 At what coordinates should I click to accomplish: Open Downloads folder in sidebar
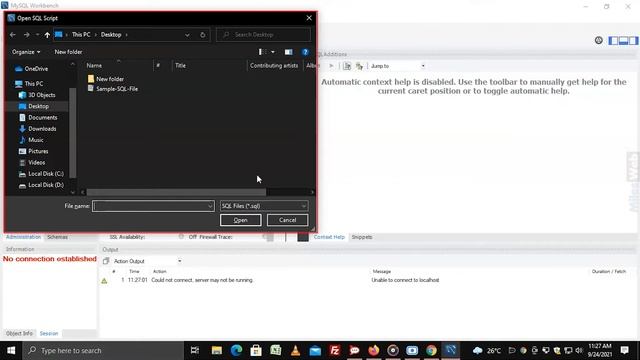click(x=38, y=129)
